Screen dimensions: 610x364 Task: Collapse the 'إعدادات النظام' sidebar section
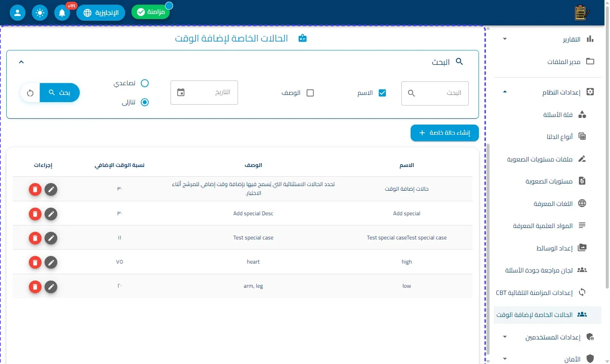[505, 92]
